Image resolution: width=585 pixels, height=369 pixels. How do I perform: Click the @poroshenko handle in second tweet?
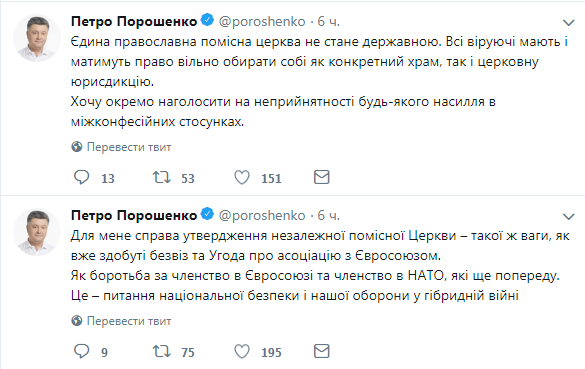[262, 216]
